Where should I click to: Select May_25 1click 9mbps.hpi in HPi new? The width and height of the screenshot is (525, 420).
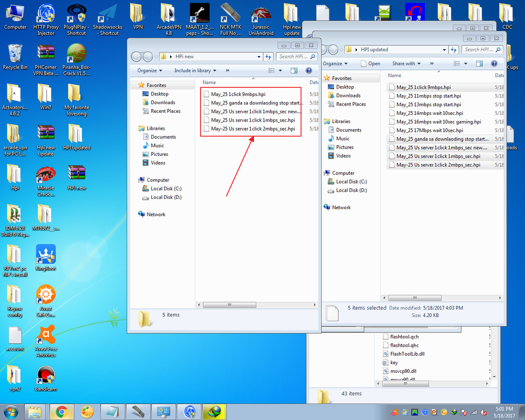click(238, 94)
